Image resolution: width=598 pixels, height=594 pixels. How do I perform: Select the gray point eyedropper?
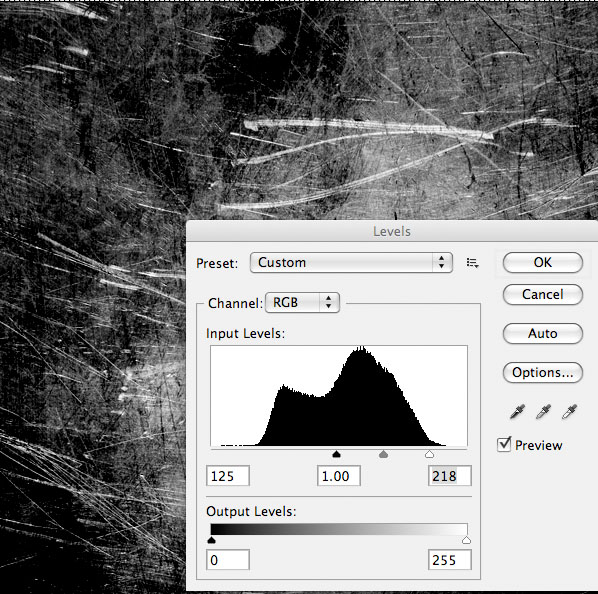tap(543, 412)
